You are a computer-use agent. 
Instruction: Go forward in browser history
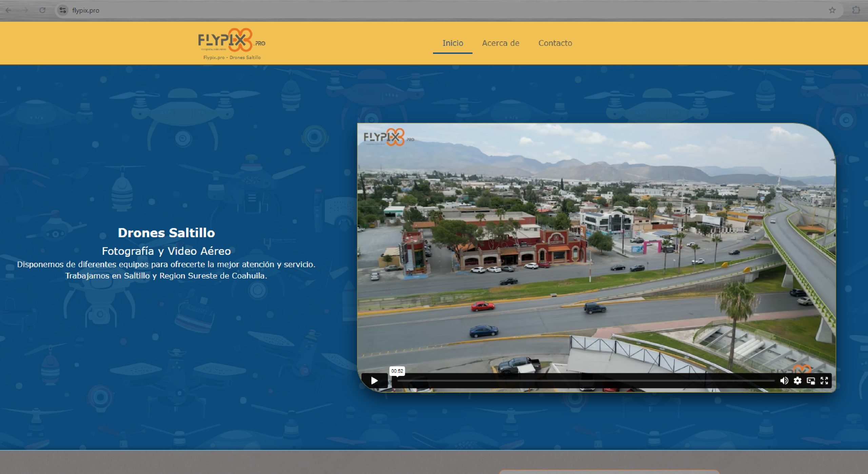tap(25, 10)
